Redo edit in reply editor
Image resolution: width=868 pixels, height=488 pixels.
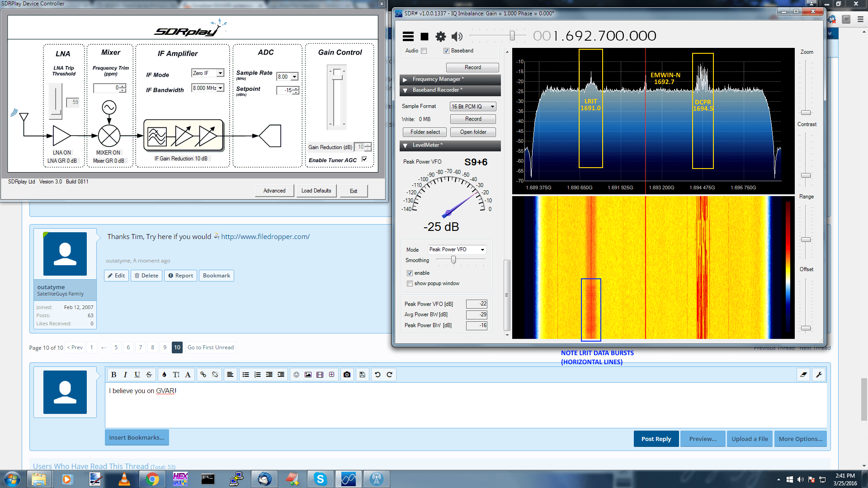point(389,375)
